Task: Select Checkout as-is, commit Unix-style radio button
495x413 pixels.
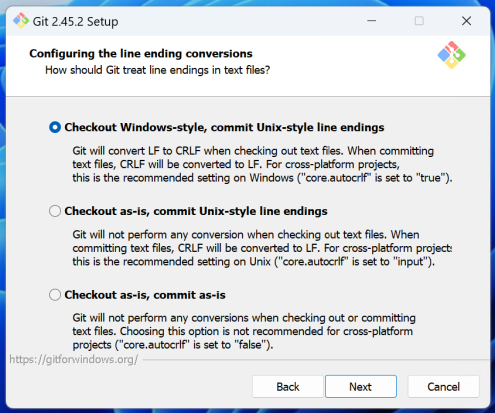Action: (x=55, y=211)
